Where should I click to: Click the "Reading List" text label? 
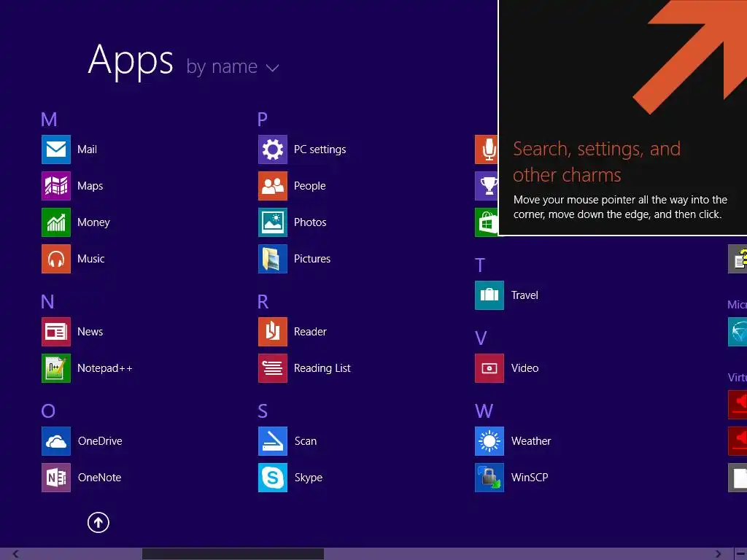(322, 368)
